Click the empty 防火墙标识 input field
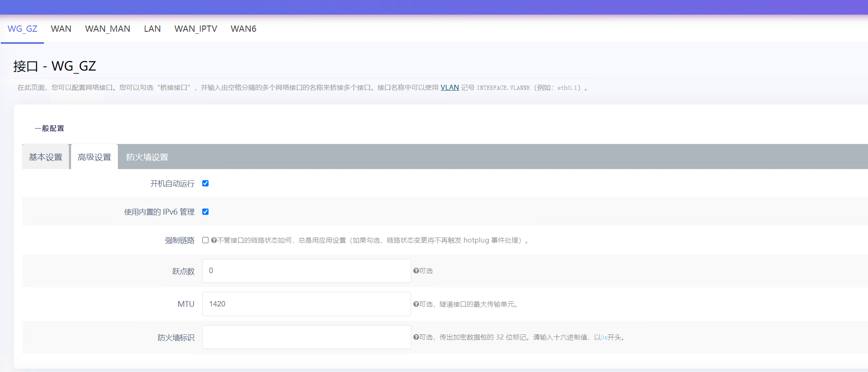 pos(306,337)
